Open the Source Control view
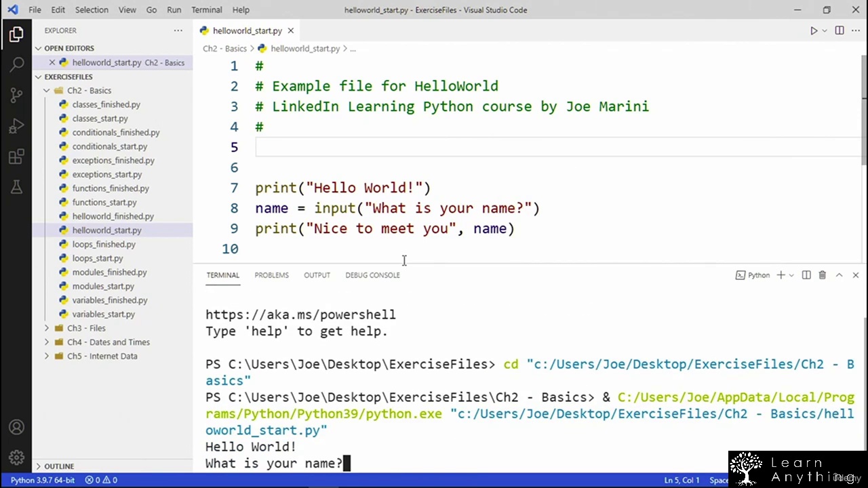Viewport: 868px width, 488px height. (16, 95)
